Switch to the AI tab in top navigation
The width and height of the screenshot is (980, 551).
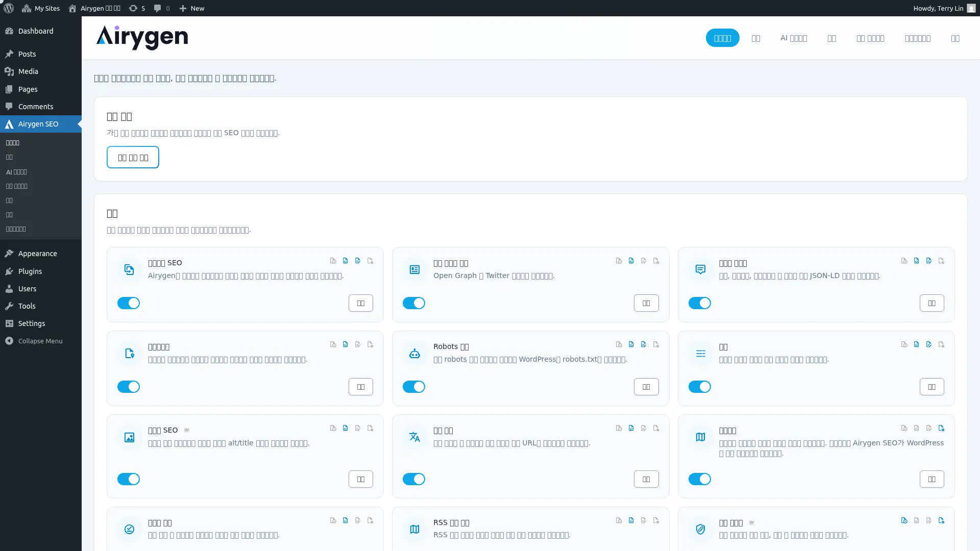click(793, 38)
